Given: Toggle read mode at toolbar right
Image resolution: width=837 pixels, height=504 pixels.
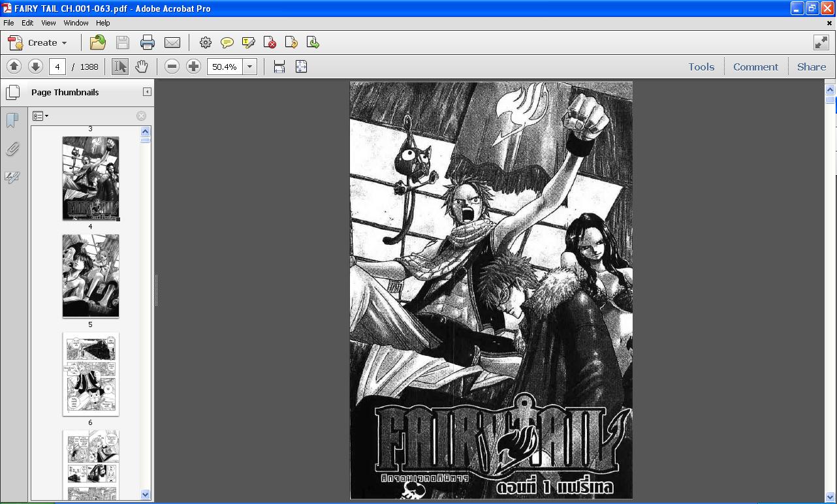Looking at the screenshot, I should pyautogui.click(x=821, y=42).
